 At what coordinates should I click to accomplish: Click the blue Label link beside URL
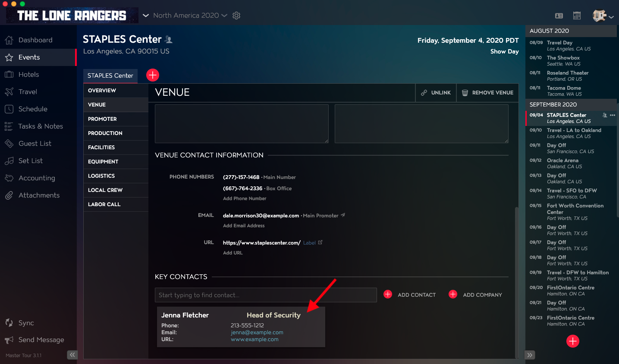pyautogui.click(x=309, y=243)
